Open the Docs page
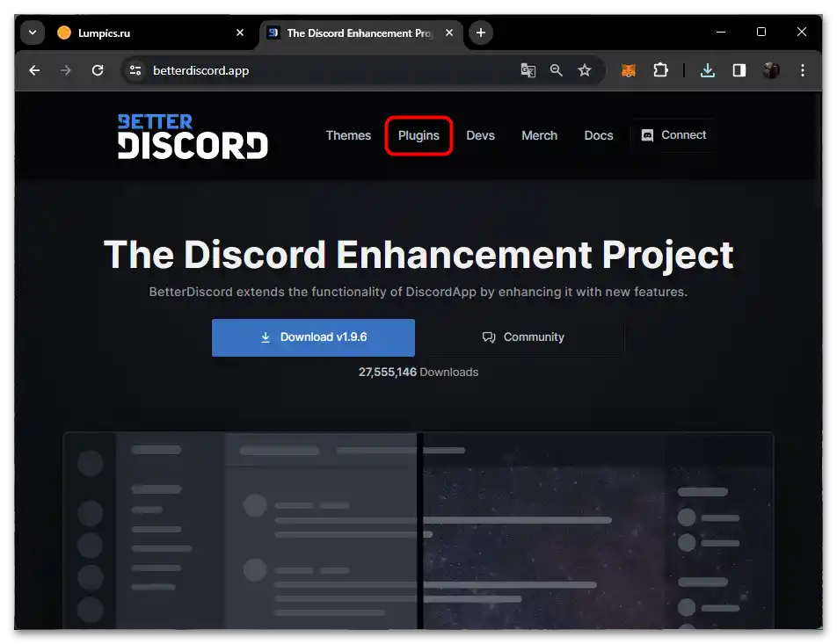Image resolution: width=837 pixels, height=644 pixels. click(x=599, y=135)
